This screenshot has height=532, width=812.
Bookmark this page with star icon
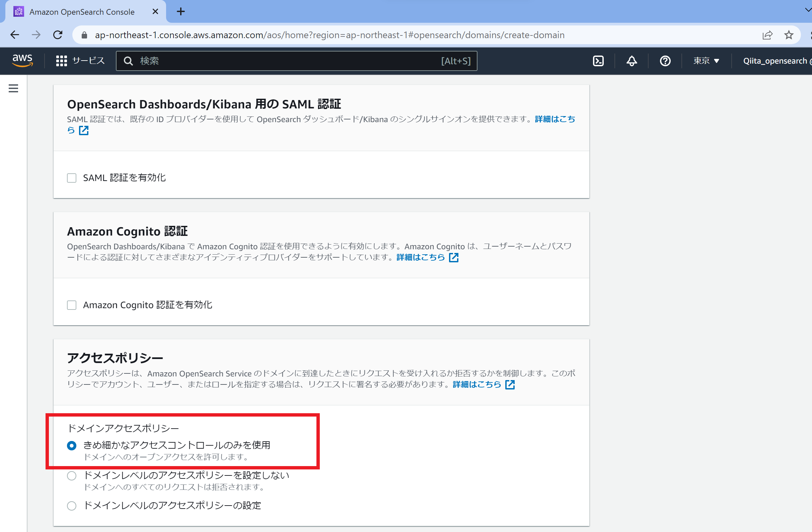(x=789, y=35)
